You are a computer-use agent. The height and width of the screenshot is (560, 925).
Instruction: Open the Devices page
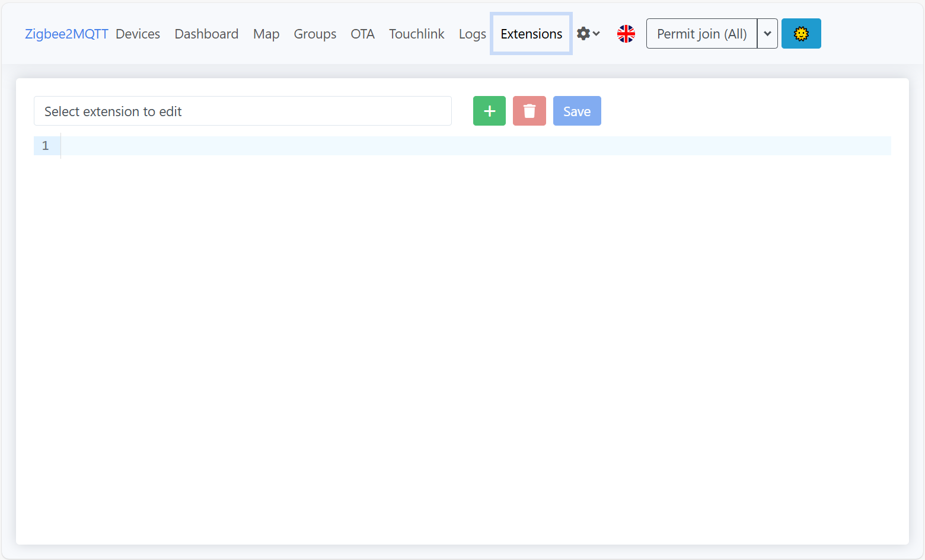[x=138, y=34]
